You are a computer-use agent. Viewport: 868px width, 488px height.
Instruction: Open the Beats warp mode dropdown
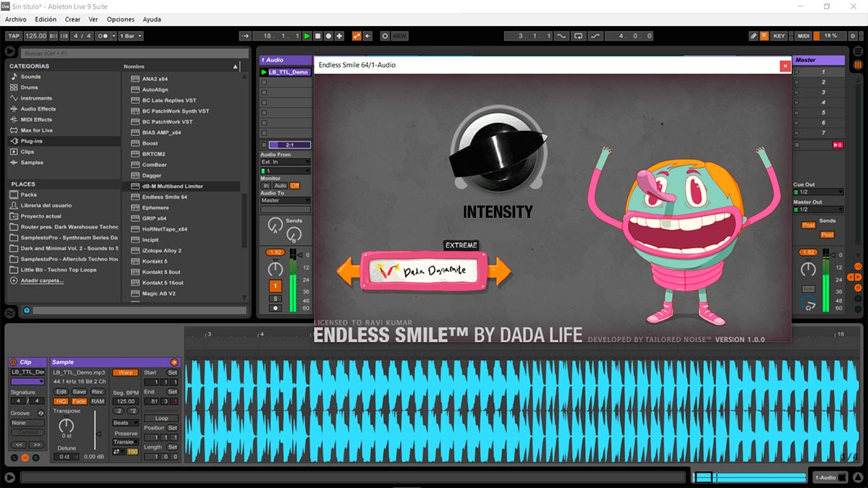(125, 423)
